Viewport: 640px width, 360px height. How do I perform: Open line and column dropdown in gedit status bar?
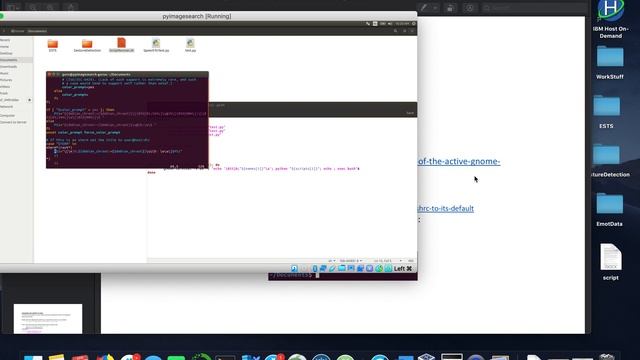[x=388, y=260]
